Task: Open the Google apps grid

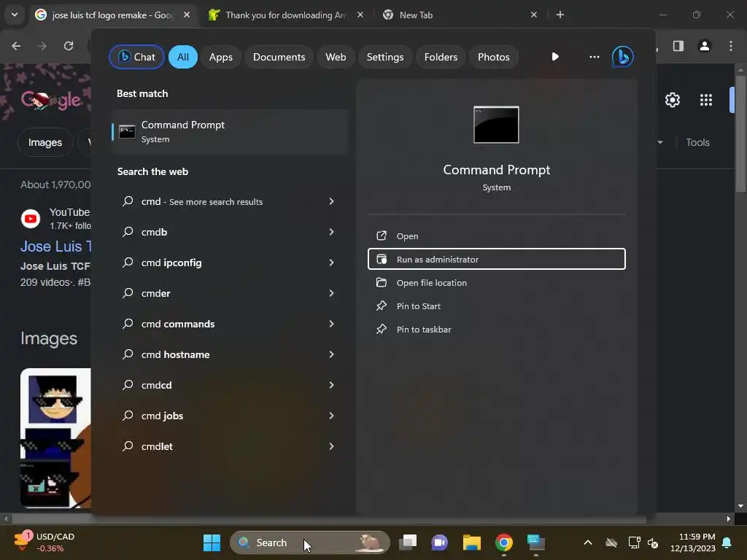Action: pyautogui.click(x=706, y=100)
